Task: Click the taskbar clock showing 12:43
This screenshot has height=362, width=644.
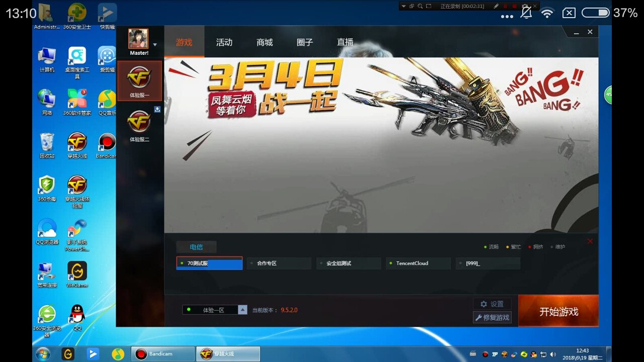Action: [x=582, y=354]
